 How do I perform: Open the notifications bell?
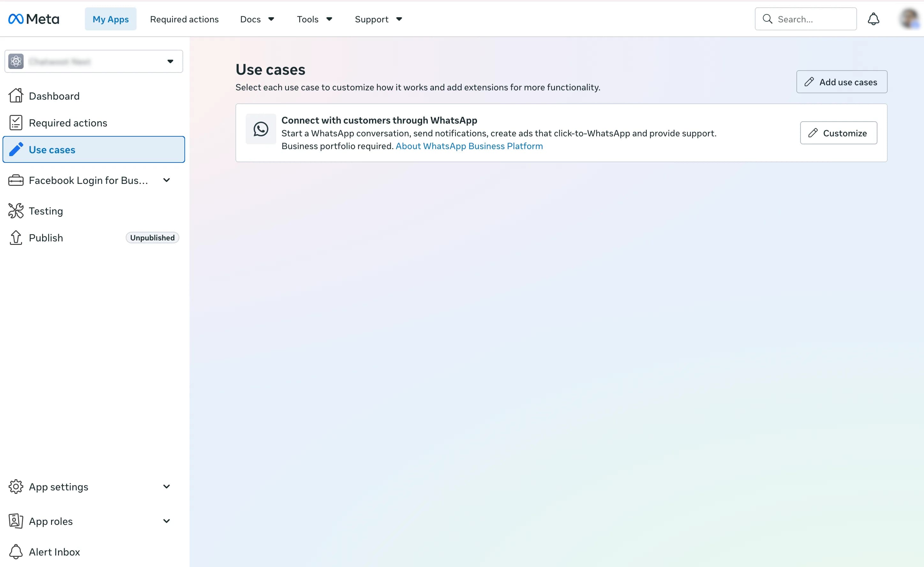[x=873, y=19]
